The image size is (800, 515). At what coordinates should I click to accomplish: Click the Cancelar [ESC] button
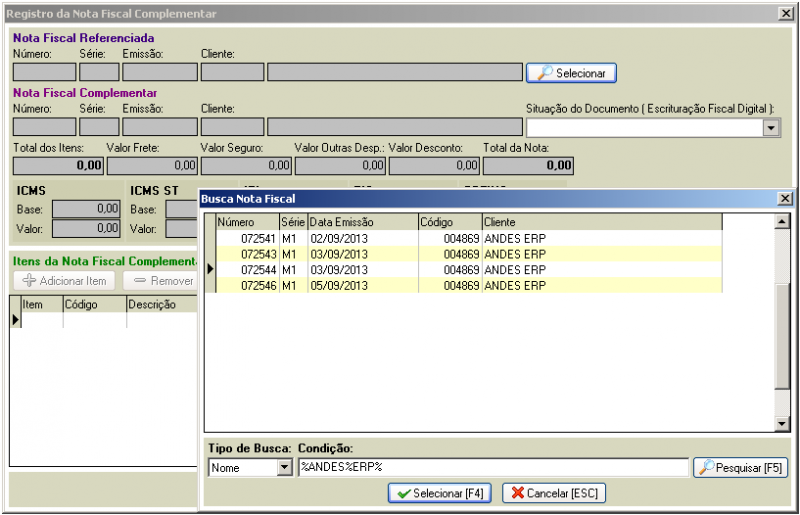(554, 493)
